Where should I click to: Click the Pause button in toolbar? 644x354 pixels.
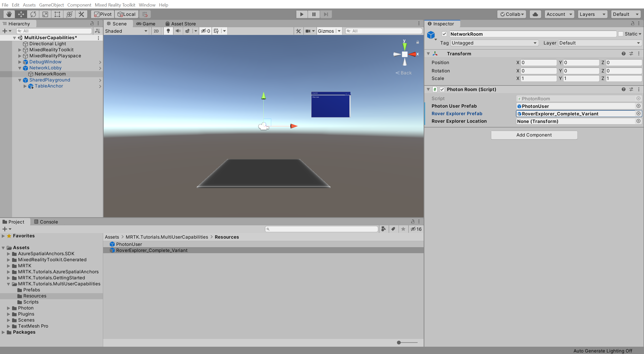[x=313, y=14]
